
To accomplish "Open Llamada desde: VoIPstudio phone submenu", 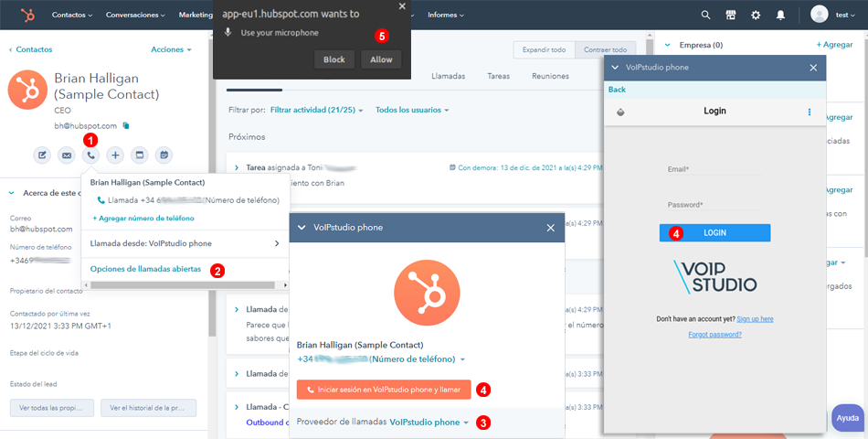I will [x=185, y=243].
